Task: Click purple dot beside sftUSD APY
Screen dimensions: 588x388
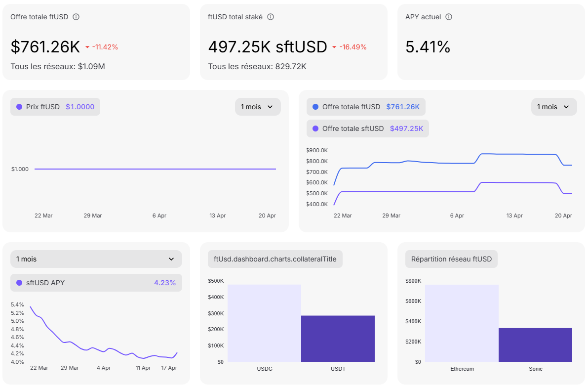Action: (x=19, y=283)
